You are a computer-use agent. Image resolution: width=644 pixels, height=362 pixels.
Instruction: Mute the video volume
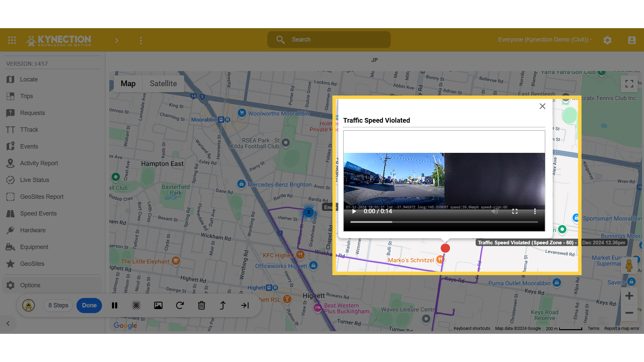495,211
